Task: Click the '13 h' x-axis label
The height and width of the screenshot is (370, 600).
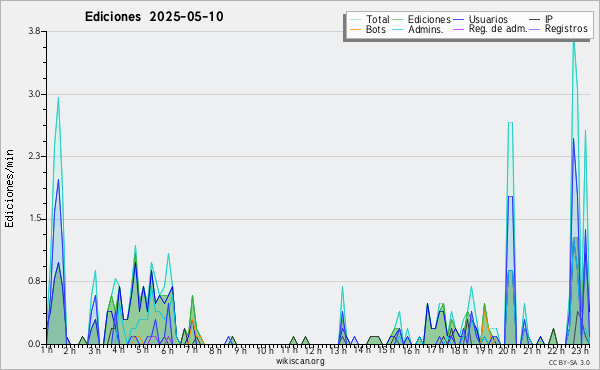Action: tap(338, 350)
